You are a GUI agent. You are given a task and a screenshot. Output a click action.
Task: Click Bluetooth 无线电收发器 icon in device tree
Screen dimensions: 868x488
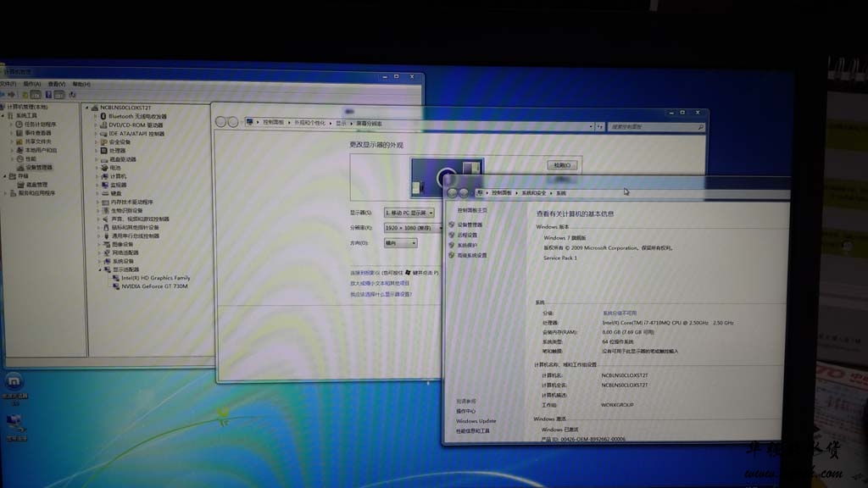click(103, 116)
